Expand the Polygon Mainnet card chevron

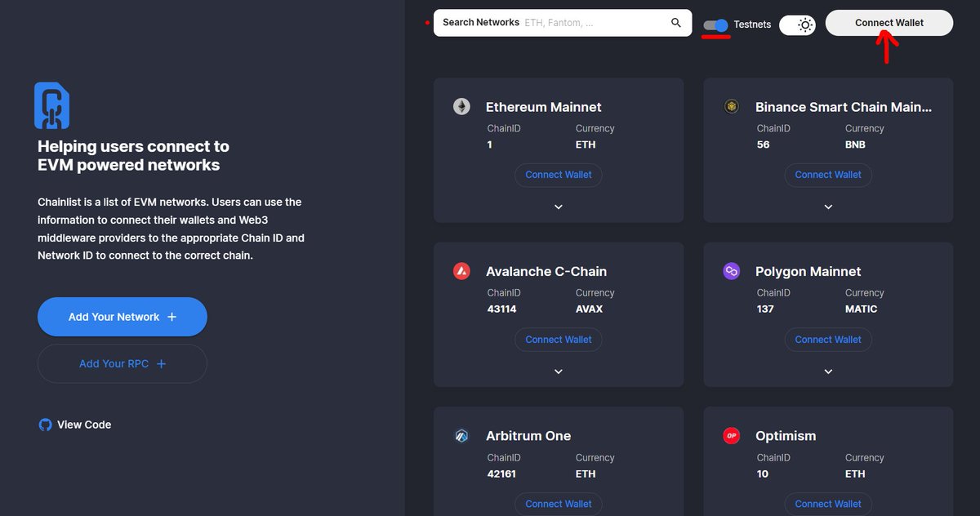point(828,371)
